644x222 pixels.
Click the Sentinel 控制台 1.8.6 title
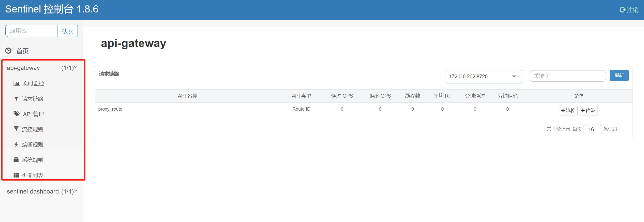tap(52, 9)
